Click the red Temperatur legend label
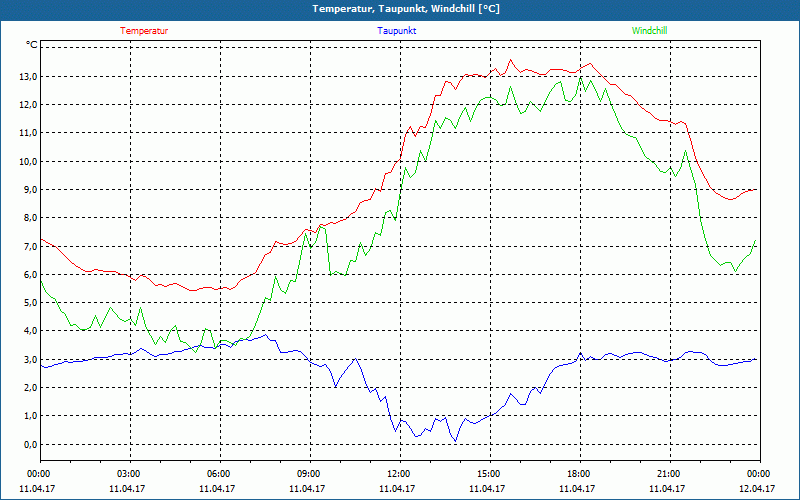 pyautogui.click(x=144, y=31)
